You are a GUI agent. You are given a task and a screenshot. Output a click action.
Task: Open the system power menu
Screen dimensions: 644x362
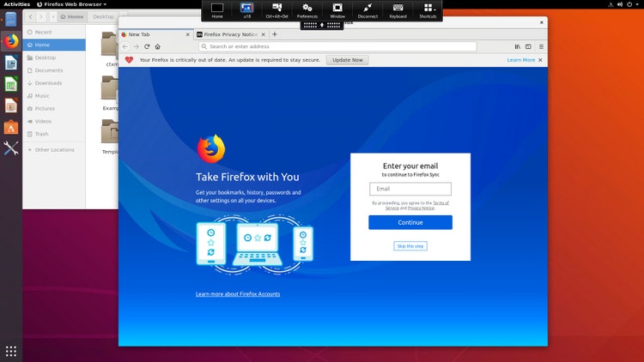pyautogui.click(x=631, y=4)
